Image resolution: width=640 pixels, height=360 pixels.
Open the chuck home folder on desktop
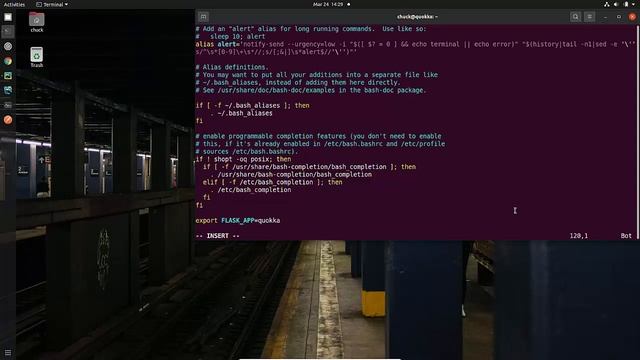(x=36, y=22)
